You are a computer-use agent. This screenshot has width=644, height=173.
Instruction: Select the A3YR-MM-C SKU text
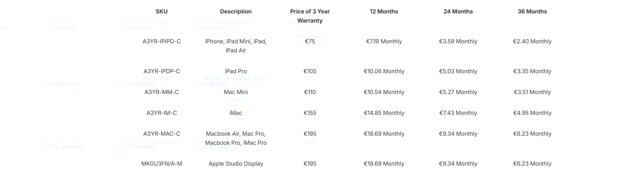(x=161, y=92)
